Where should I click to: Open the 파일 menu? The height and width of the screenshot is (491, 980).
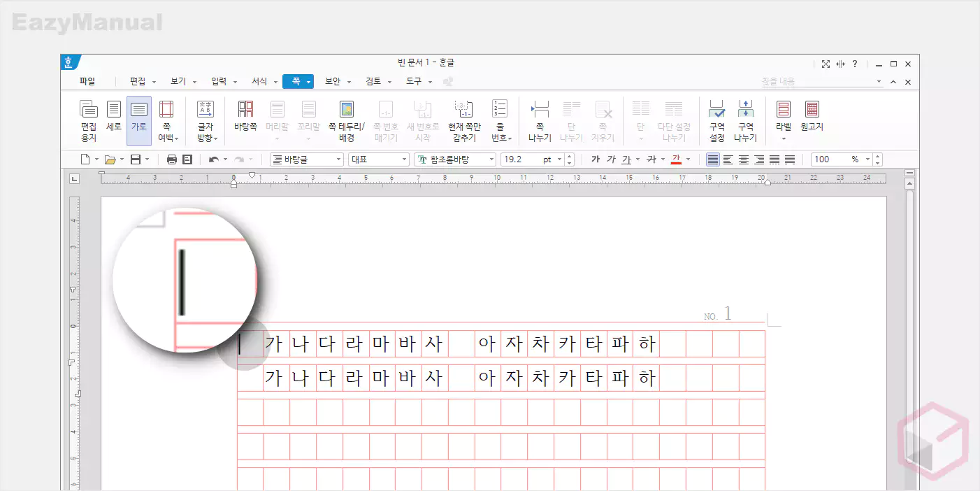tap(87, 81)
